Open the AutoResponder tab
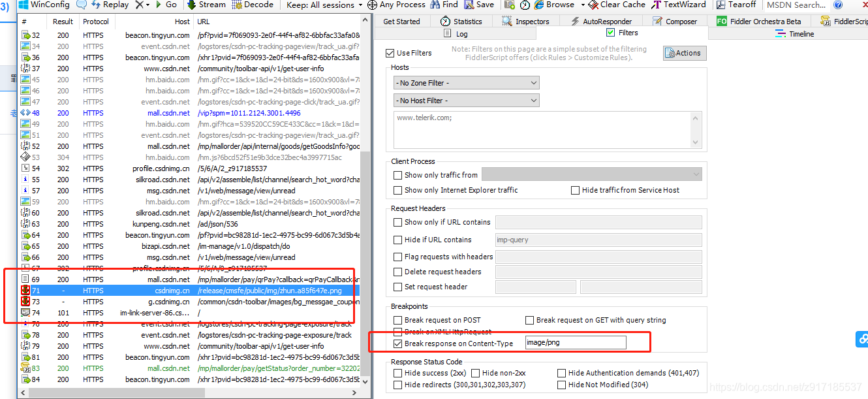 601,22
